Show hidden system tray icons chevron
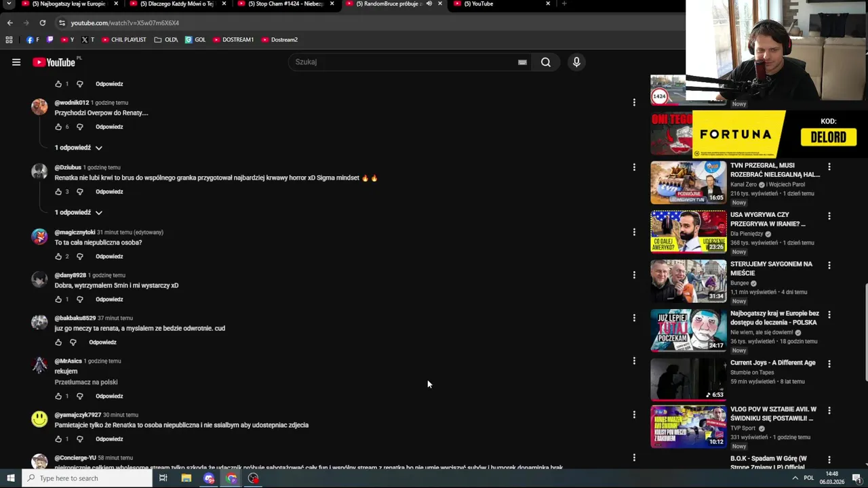This screenshot has width=868, height=488. 795,479
